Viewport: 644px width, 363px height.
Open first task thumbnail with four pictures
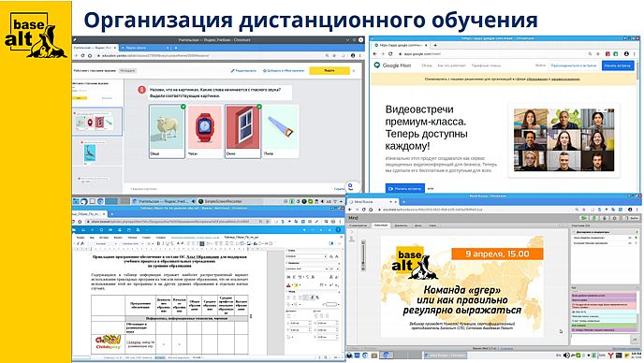tap(97, 122)
